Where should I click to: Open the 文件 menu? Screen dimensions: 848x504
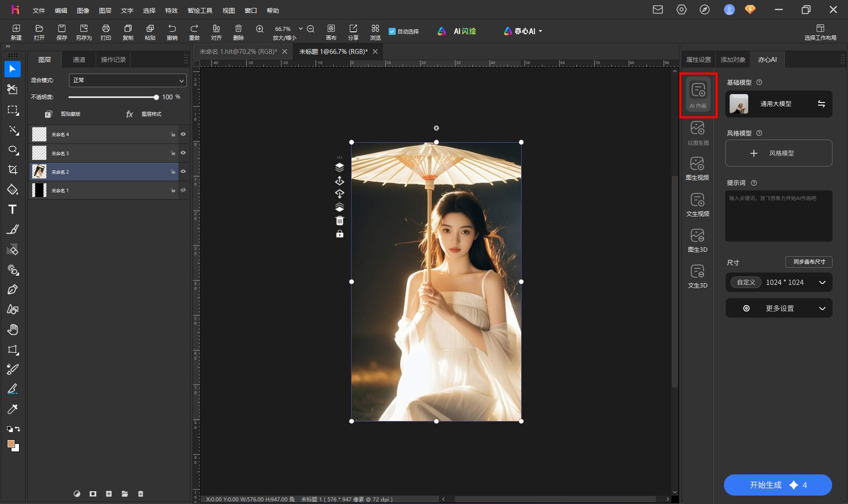click(x=39, y=11)
